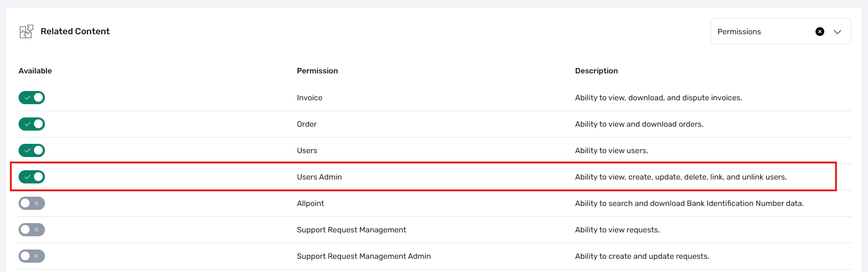Click 'Ability to view users.' description
The height and width of the screenshot is (272, 868).
point(612,151)
